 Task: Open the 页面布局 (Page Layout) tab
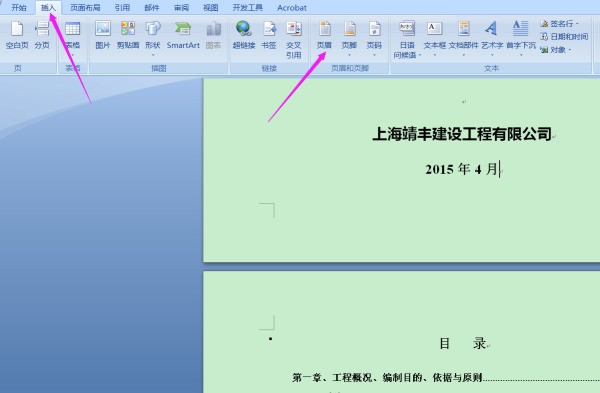85,8
